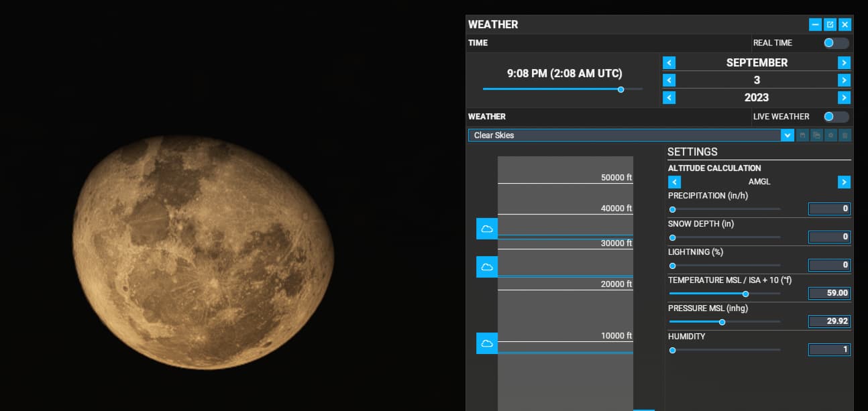Switch altitude calculation to next option
The width and height of the screenshot is (868, 411).
(x=845, y=182)
